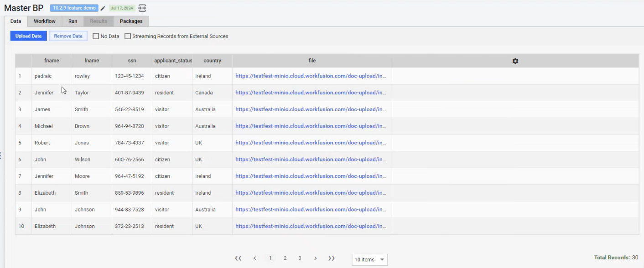The width and height of the screenshot is (644, 268).
Task: Click the Upload Data button
Action: [29, 36]
